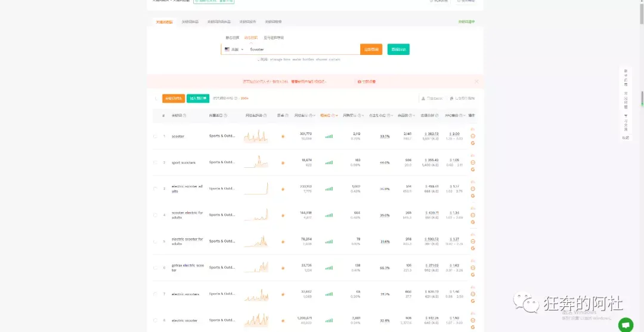Click the search field containing Scooter
644x332 pixels.
tap(304, 50)
